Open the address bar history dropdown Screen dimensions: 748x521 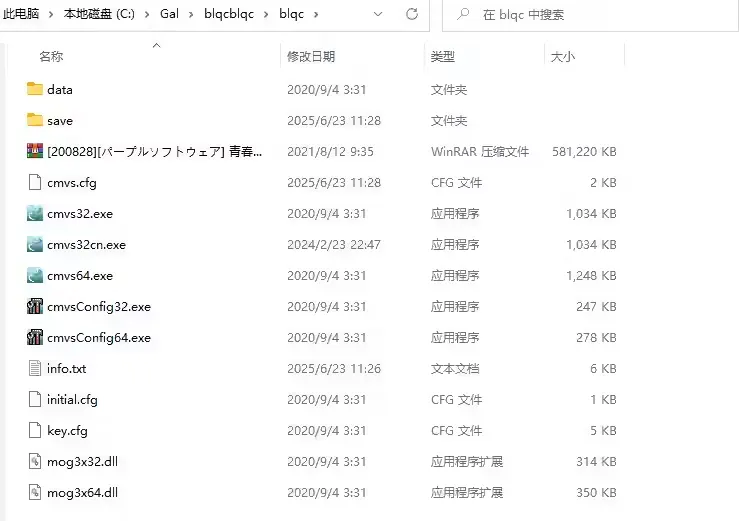coord(378,14)
